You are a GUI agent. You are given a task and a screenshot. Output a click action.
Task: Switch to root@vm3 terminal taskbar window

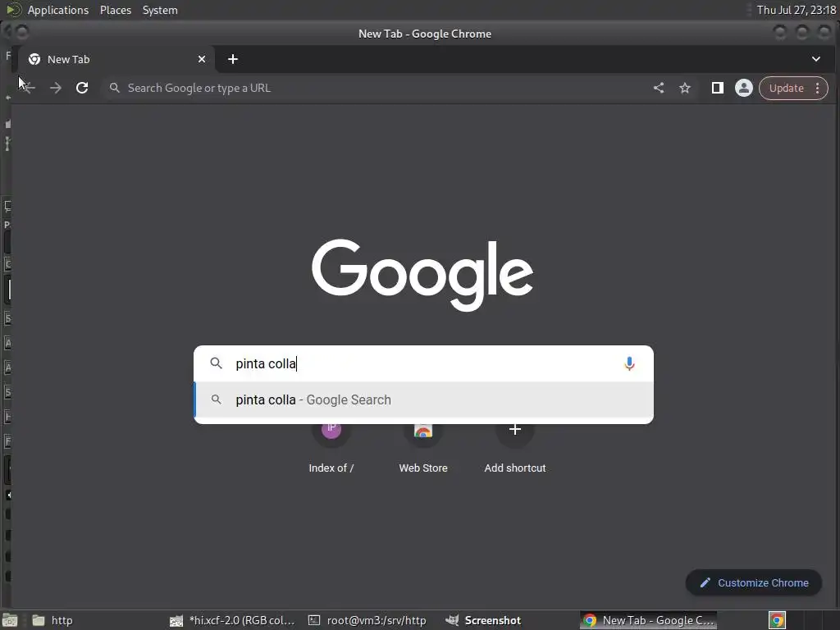point(367,620)
